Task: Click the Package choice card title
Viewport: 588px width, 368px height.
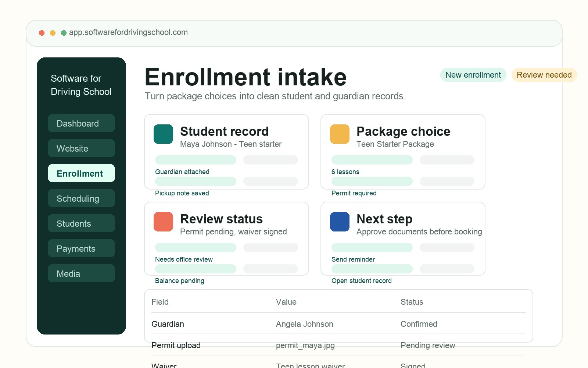Action: click(x=403, y=131)
